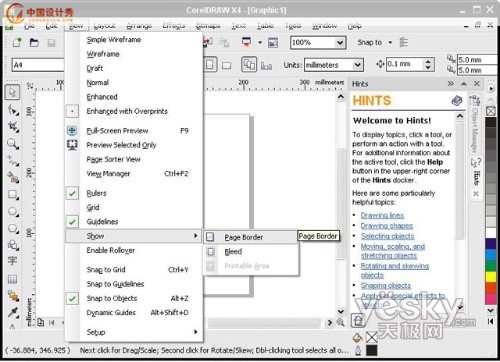Click the Landscape orientation icon
Viewport: 500px width, 362px height.
[227, 65]
